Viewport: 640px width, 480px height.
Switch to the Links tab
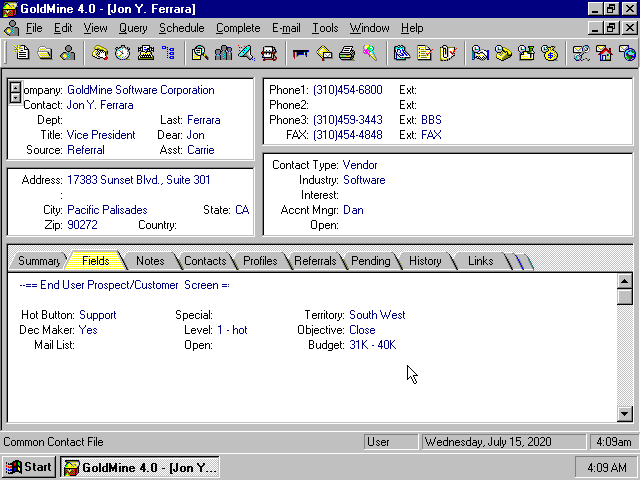(480, 261)
